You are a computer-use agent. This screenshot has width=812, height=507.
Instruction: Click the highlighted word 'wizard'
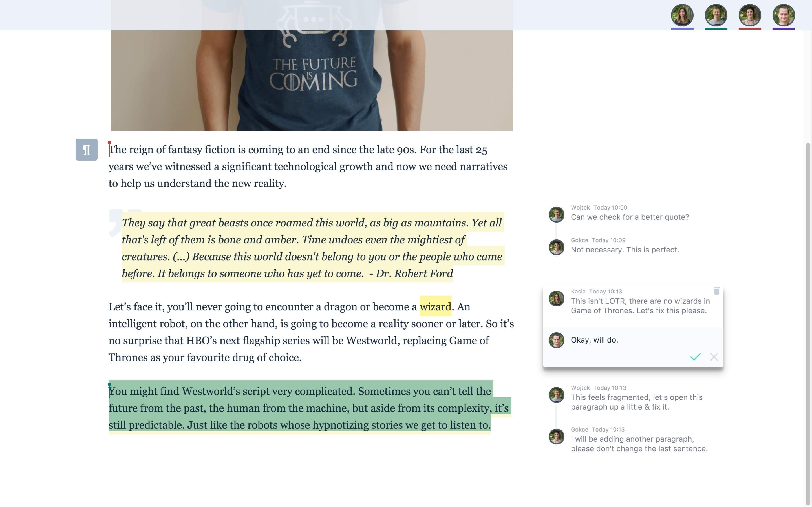click(x=435, y=306)
